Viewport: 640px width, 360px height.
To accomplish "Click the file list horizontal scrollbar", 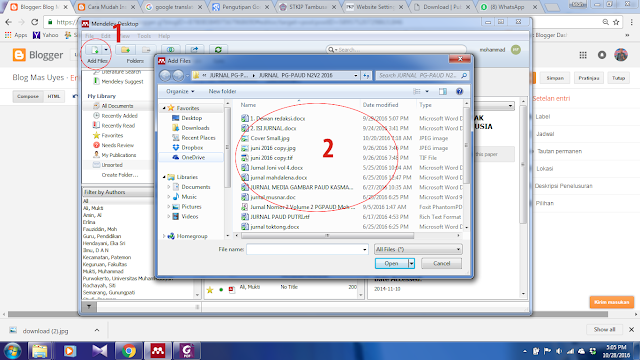I will [x=327, y=236].
